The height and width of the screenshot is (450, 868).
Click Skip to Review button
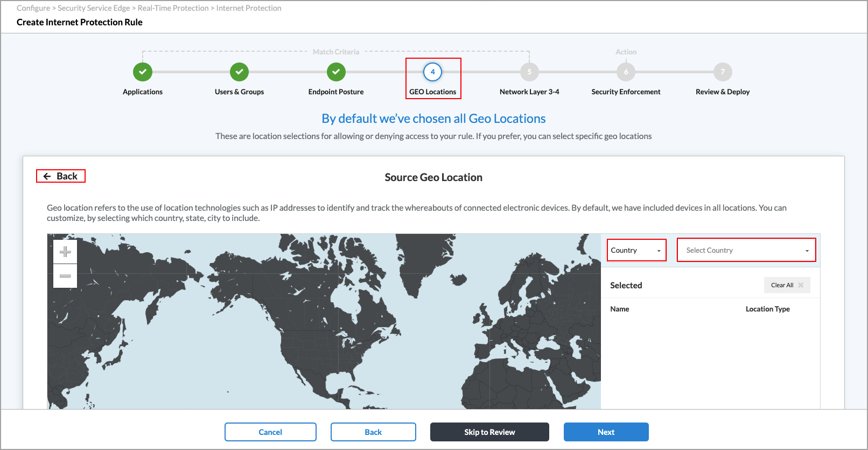click(489, 432)
